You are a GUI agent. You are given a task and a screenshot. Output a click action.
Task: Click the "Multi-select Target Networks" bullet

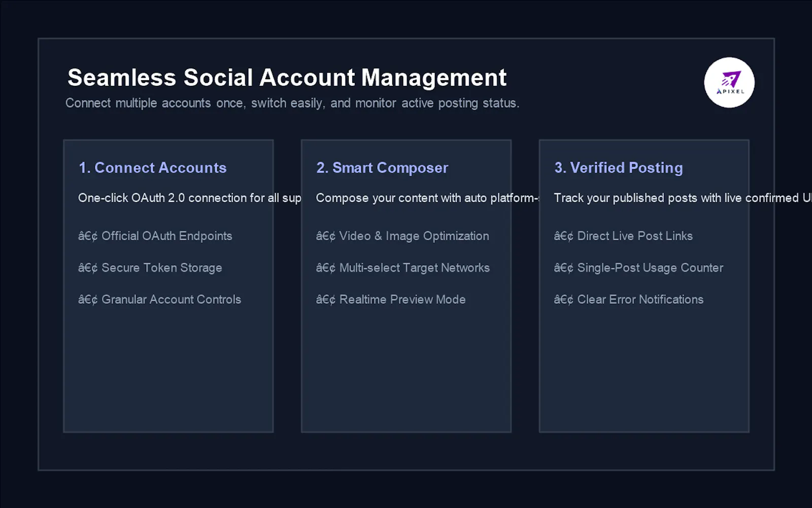click(403, 268)
